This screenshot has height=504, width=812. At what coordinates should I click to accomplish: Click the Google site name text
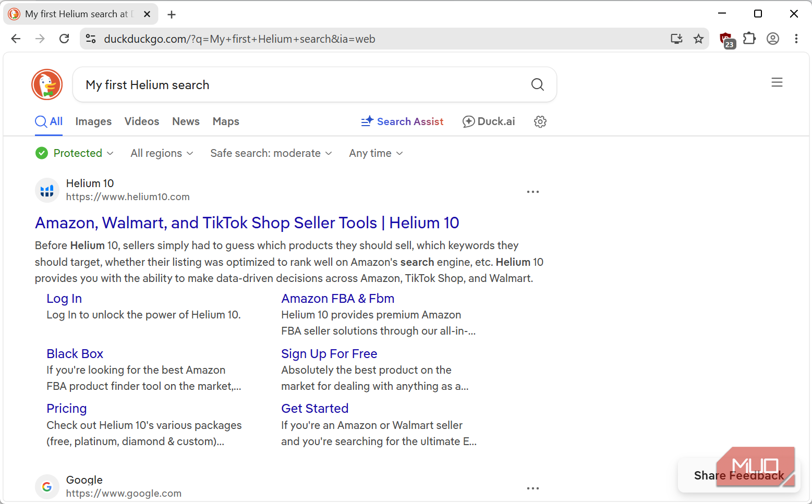(84, 480)
